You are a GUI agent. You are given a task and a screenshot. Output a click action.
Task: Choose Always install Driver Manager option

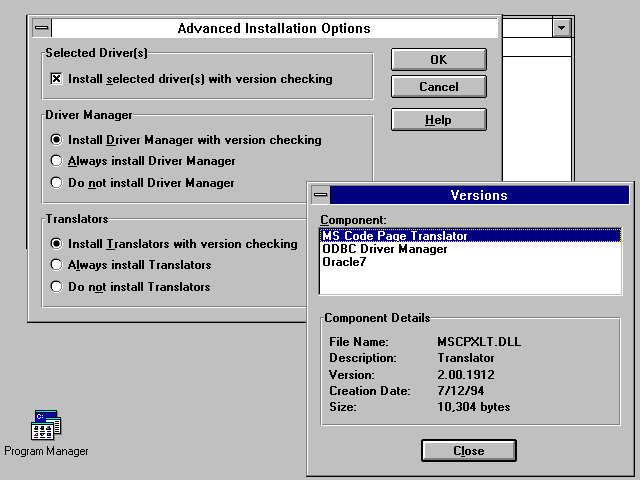coord(56,161)
